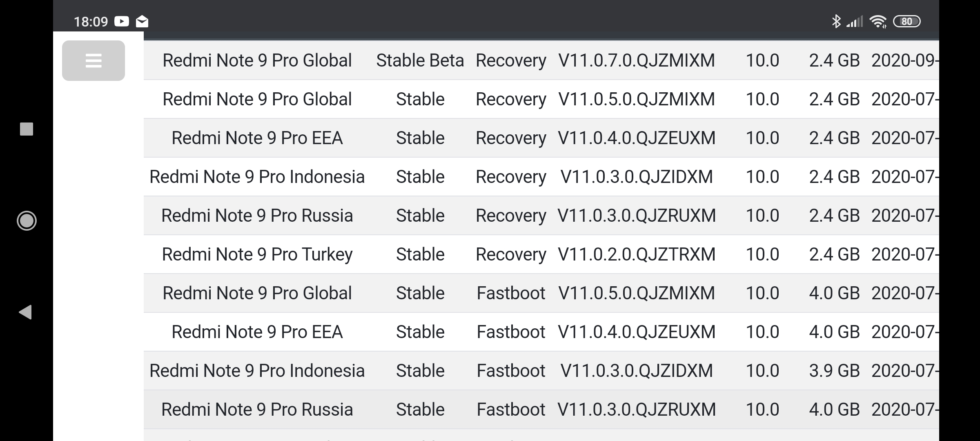Screen dimensions: 980x441
Task: Open Fastboot V11.0.4.0.QJZEUXM EEA entry
Action: tap(541, 332)
